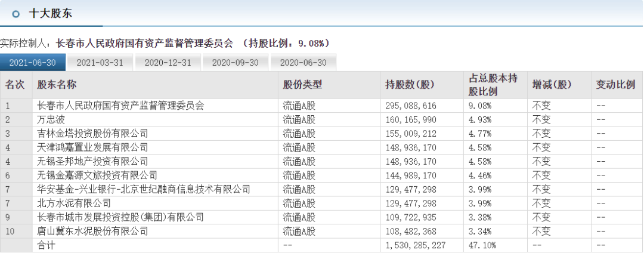The height and width of the screenshot is (253, 644).
Task: Select shareholder 无锡金嘉源文旅投资有限公司
Action: click(97, 176)
